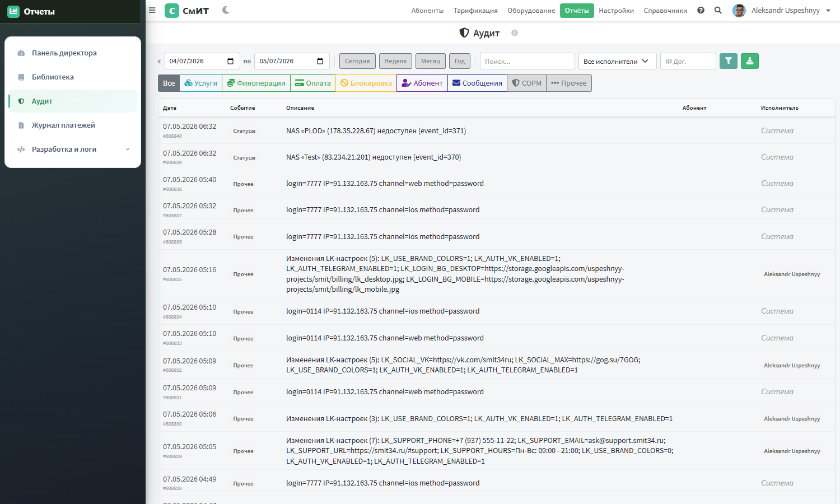This screenshot has width=840, height=504.
Task: Click the Год period button
Action: point(460,61)
